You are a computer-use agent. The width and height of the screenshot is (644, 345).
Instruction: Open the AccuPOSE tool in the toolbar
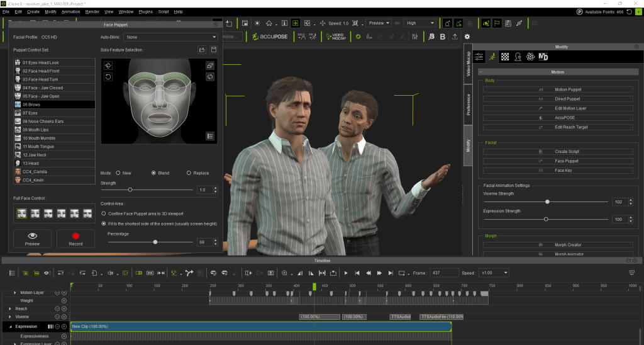click(269, 37)
